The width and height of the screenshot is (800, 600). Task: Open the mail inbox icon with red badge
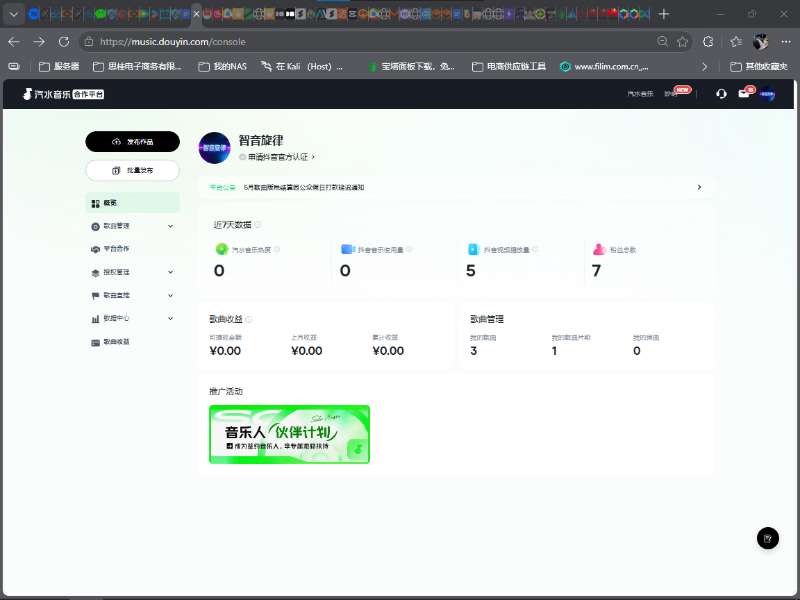point(745,93)
